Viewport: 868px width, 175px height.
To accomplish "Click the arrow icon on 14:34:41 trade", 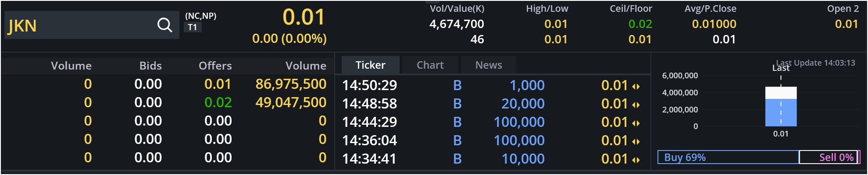I will point(636,160).
